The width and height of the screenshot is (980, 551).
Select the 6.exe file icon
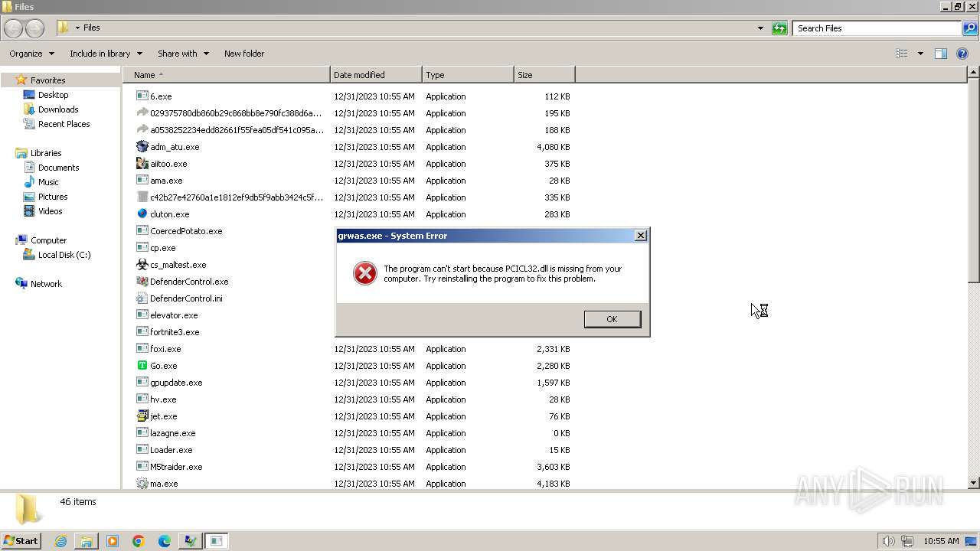[x=142, y=96]
